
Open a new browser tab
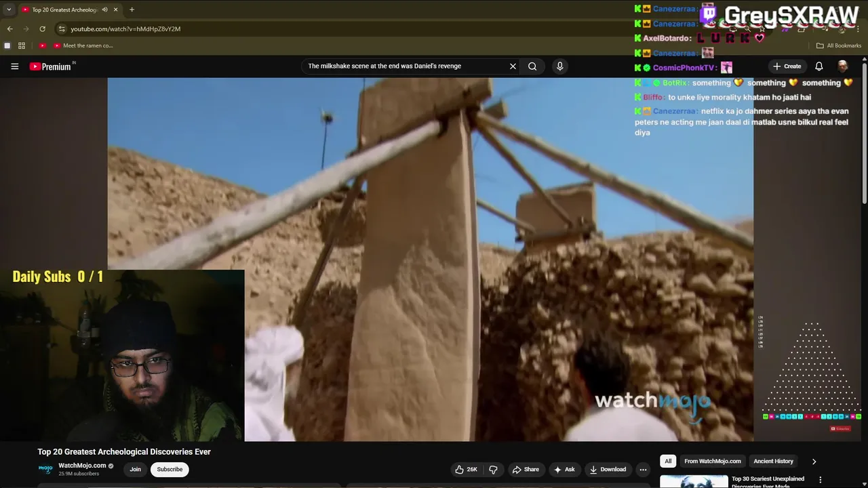132,9
